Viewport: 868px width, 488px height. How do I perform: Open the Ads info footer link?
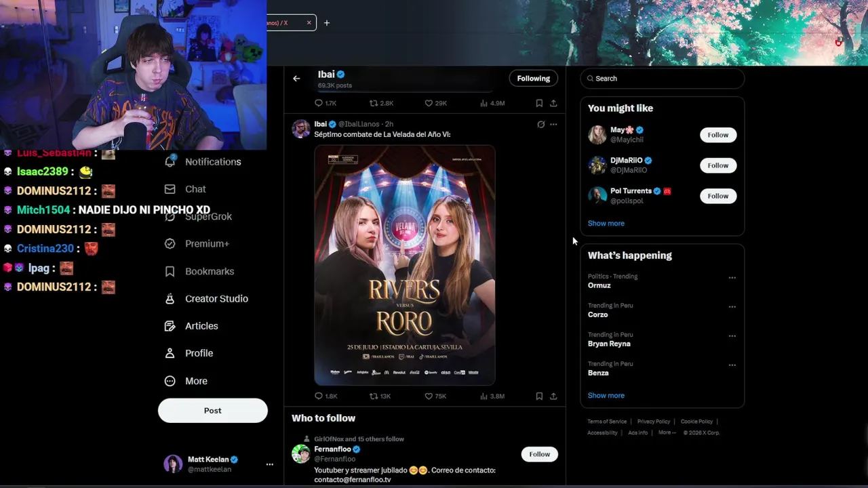coord(637,432)
